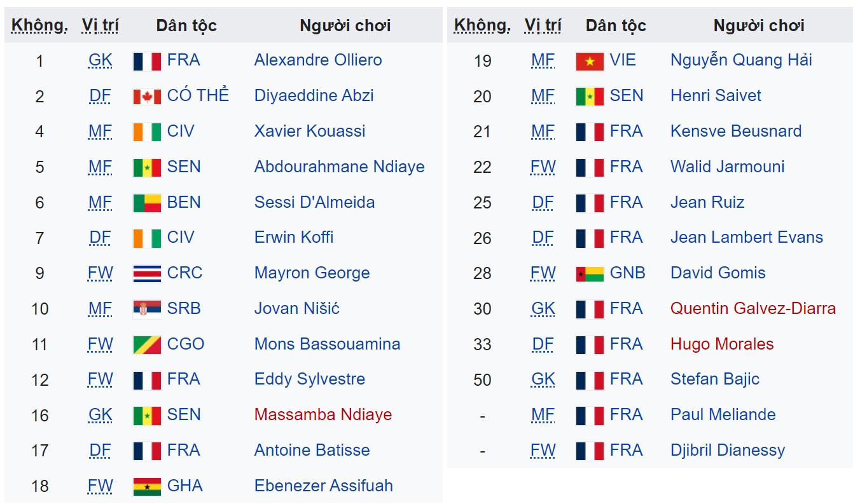Open the Jovan Nišić player link
This screenshot has width=853, height=504.
click(x=296, y=309)
